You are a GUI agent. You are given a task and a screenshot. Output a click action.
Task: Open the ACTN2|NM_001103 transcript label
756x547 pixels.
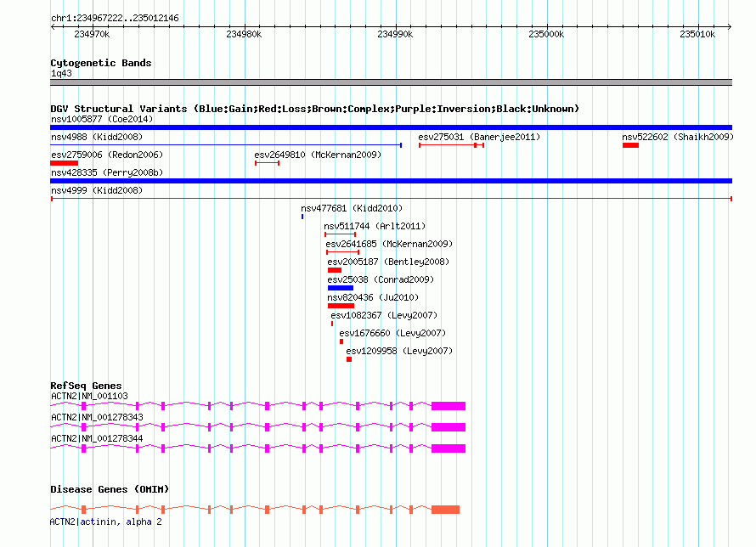click(x=89, y=396)
